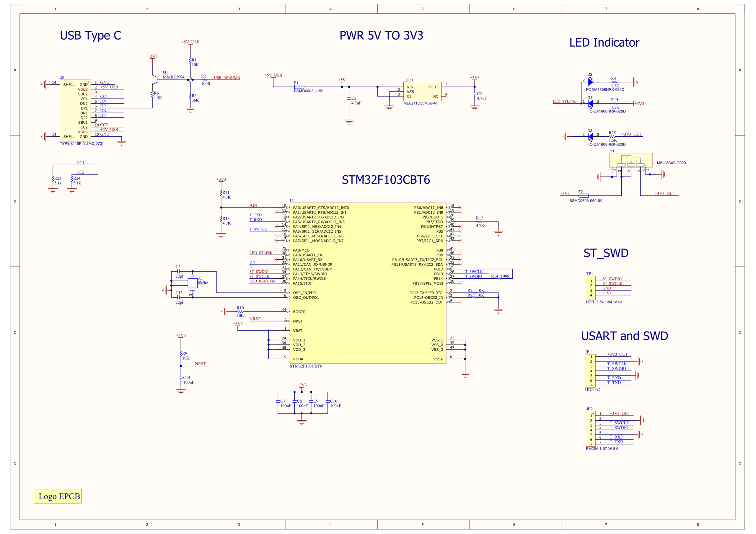Click the S1 MK-12C02-G020 switch component
Screen dimensions: 756x534
(x=630, y=160)
